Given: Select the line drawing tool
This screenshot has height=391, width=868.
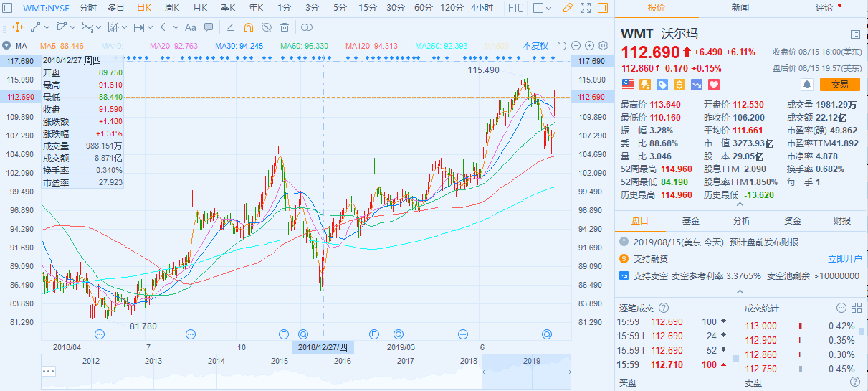Looking at the screenshot, I should [35, 27].
